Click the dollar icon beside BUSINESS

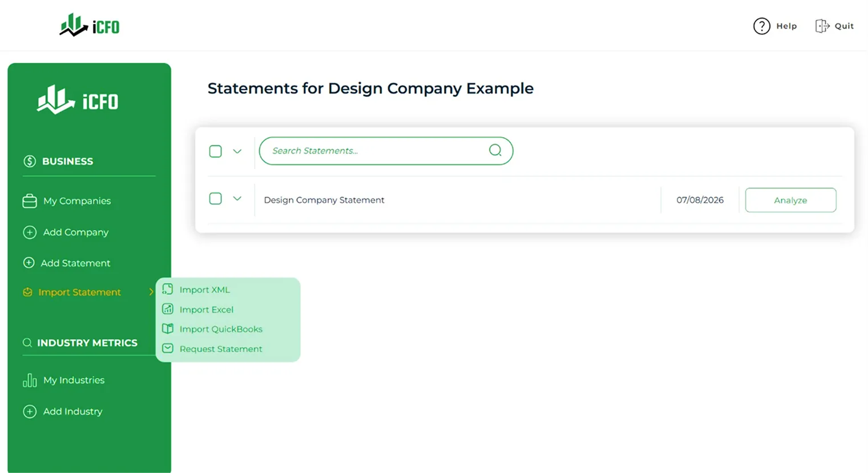30,161
